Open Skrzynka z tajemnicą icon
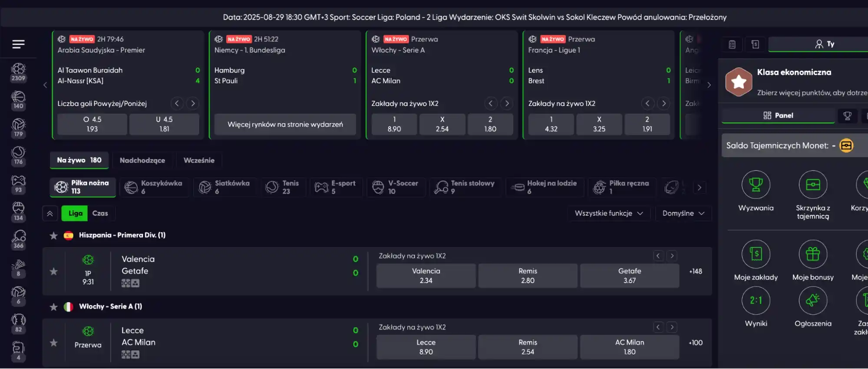Viewport: 868px width, 369px height. [x=812, y=185]
